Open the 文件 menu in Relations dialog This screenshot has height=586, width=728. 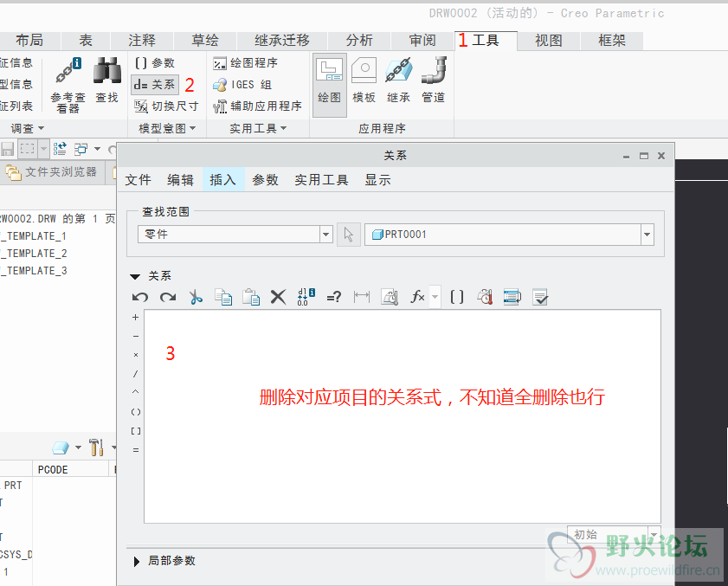pyautogui.click(x=138, y=180)
